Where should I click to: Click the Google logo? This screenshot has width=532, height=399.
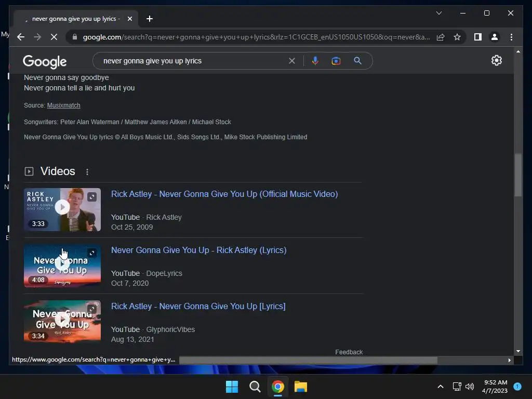coord(45,61)
